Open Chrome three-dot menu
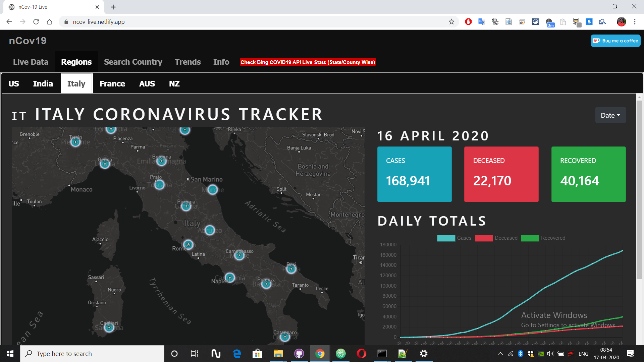Image resolution: width=644 pixels, height=362 pixels. [x=635, y=22]
